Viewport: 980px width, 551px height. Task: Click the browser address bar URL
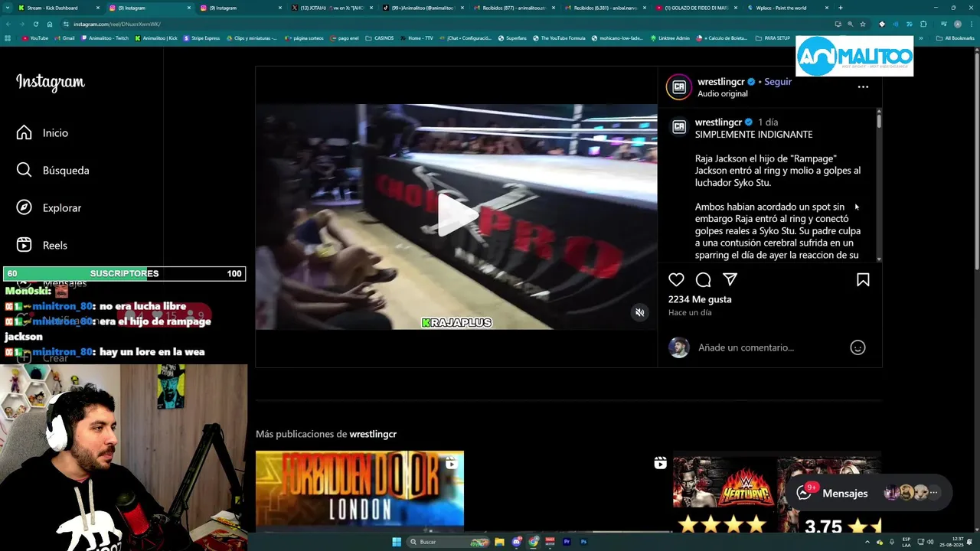(117, 24)
